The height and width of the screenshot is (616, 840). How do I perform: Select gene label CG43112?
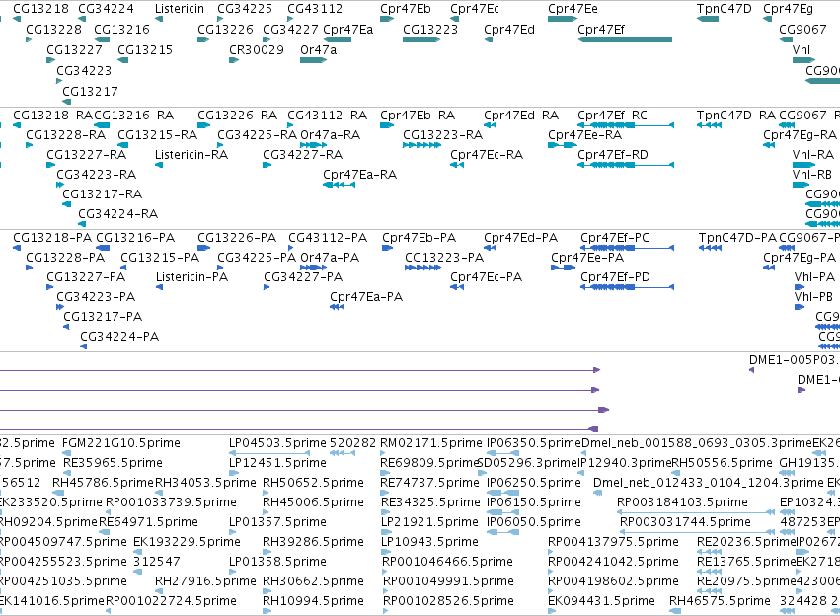tap(315, 9)
